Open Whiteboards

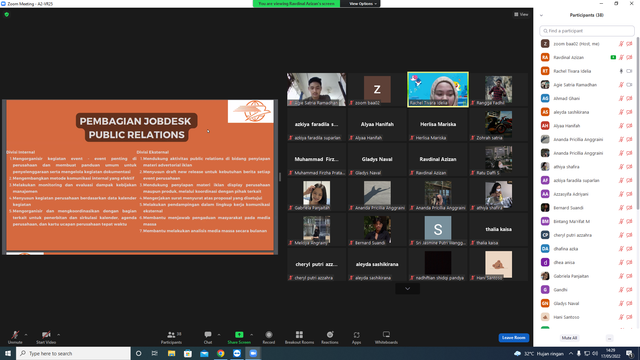point(386,337)
